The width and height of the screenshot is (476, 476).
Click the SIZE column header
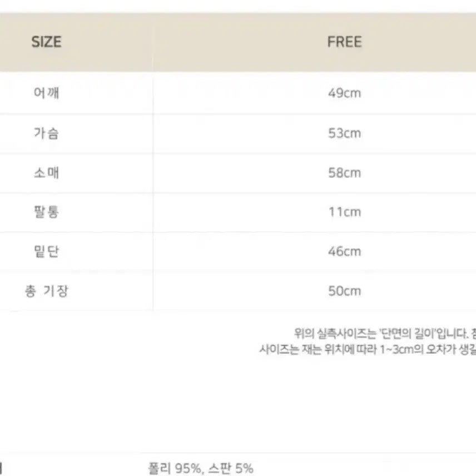tap(46, 42)
